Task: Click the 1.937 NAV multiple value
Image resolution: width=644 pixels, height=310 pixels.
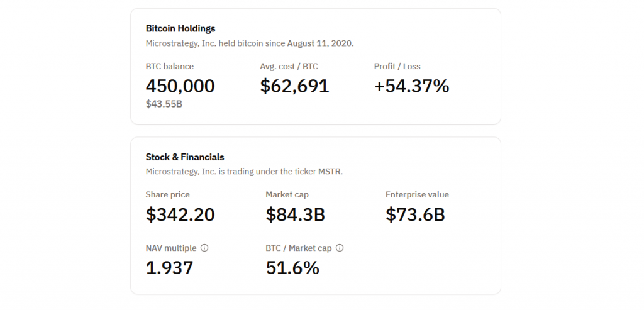Action: [169, 268]
